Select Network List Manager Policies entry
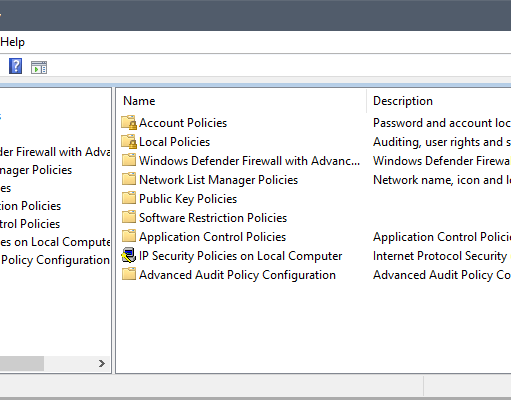 click(x=218, y=180)
